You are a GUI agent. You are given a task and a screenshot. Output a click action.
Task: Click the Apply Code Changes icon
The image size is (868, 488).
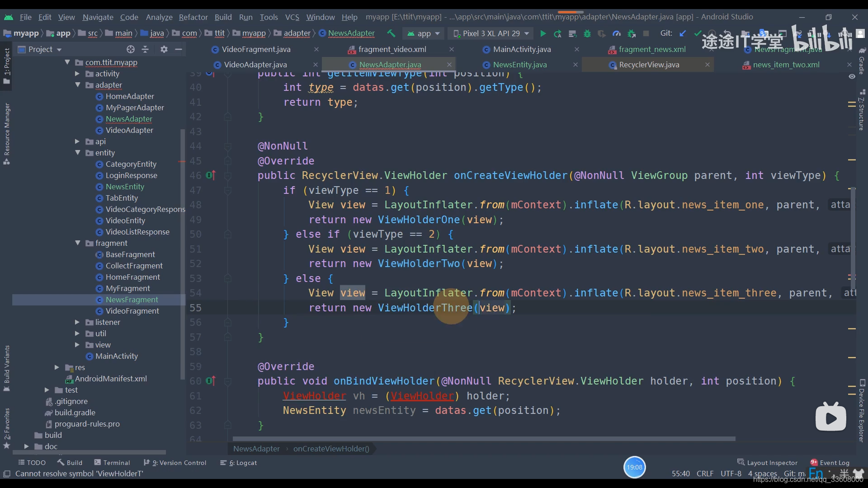(x=572, y=33)
